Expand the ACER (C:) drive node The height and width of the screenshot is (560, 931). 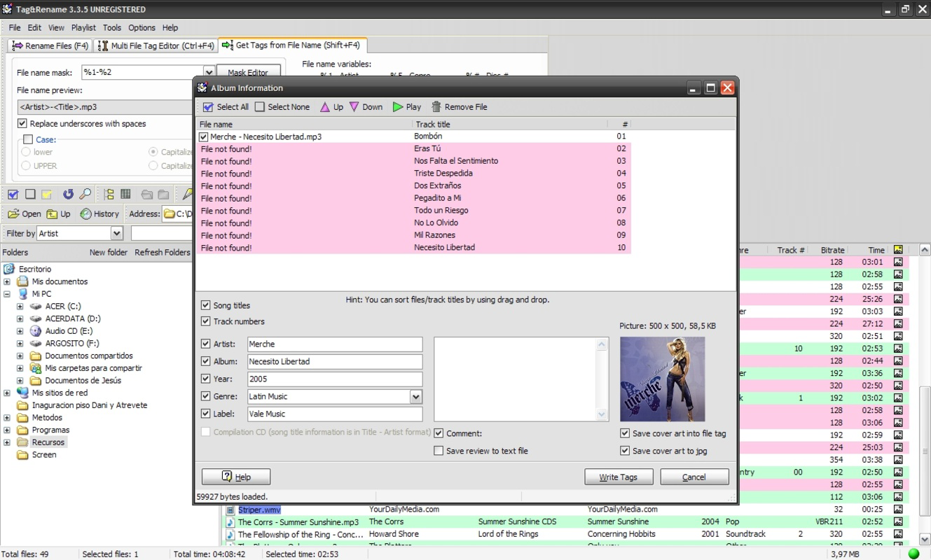coord(20,307)
